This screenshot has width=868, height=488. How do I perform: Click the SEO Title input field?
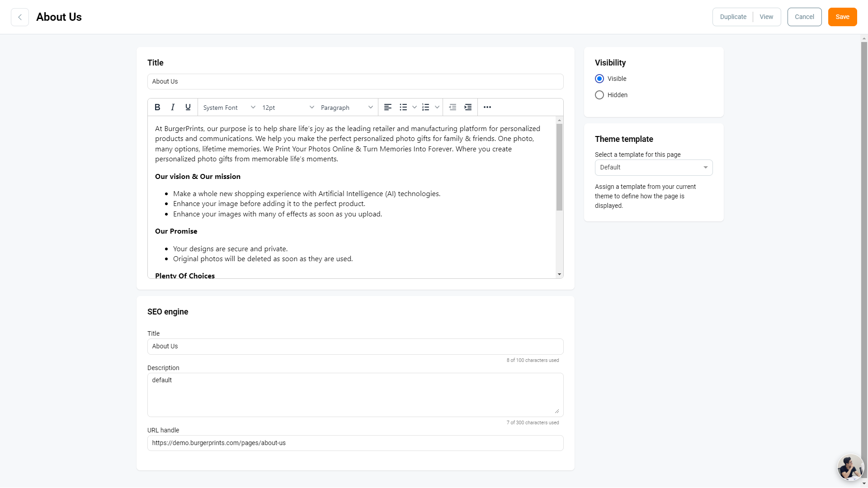355,346
